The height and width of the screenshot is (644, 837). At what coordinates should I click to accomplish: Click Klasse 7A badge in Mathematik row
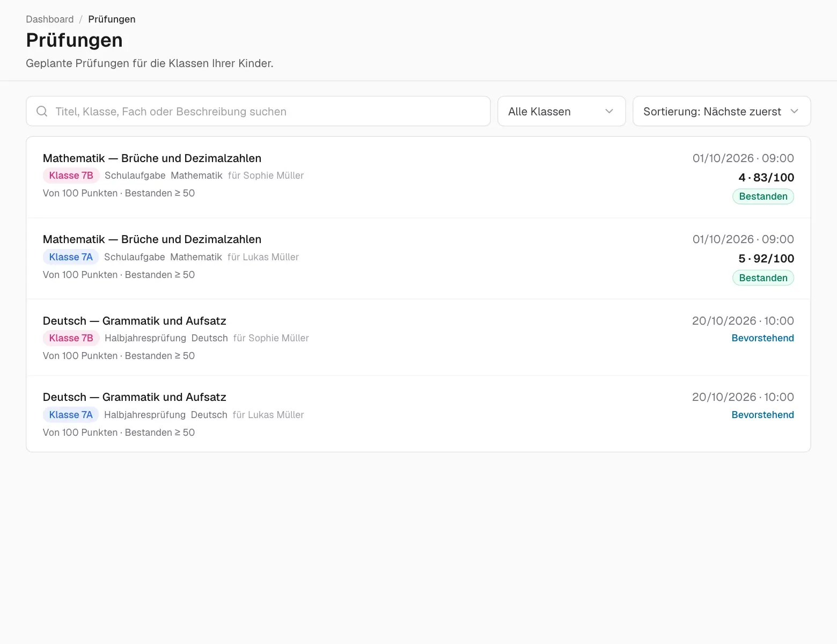(71, 257)
